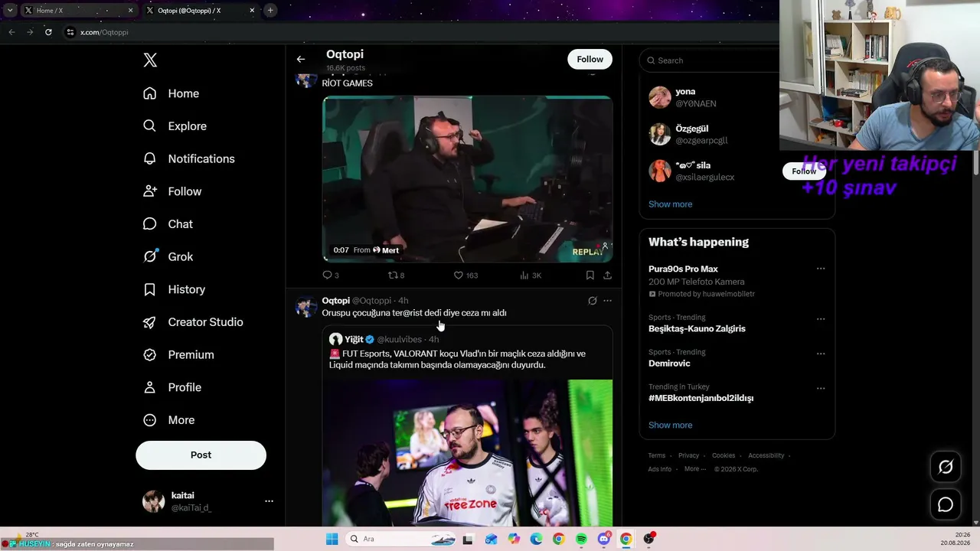
Task: Show more who-to-follow suggestions
Action: tap(670, 204)
